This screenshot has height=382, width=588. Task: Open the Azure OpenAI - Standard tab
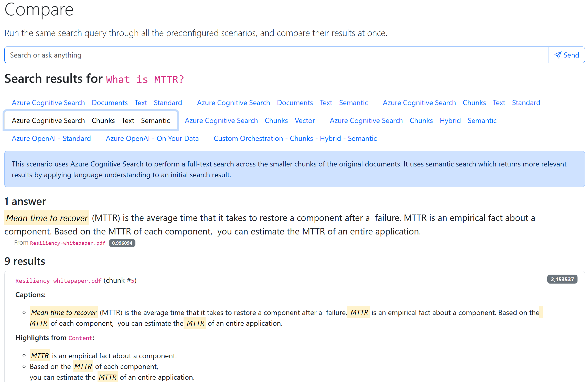tap(51, 138)
